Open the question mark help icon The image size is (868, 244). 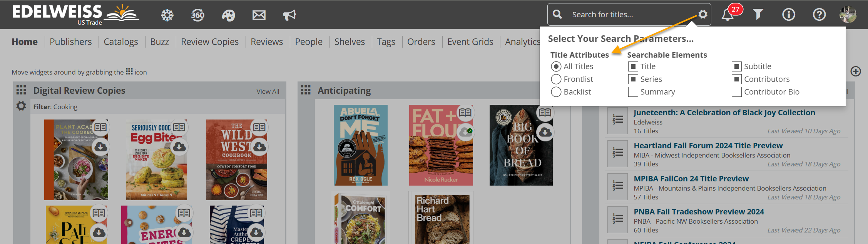(x=819, y=15)
